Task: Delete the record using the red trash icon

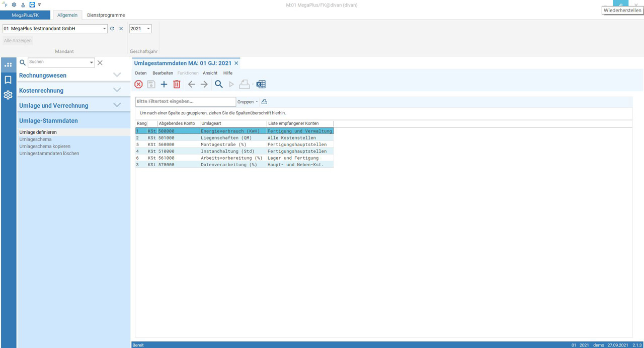Action: click(177, 84)
